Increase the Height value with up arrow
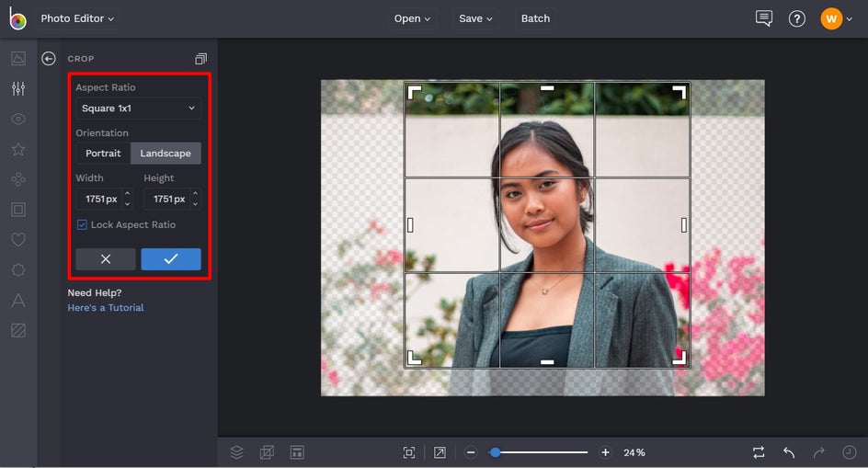This screenshot has height=468, width=868. 196,193
